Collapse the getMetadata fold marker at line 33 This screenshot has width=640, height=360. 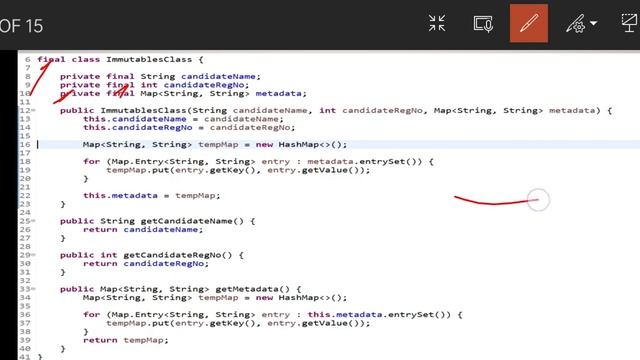coord(33,289)
